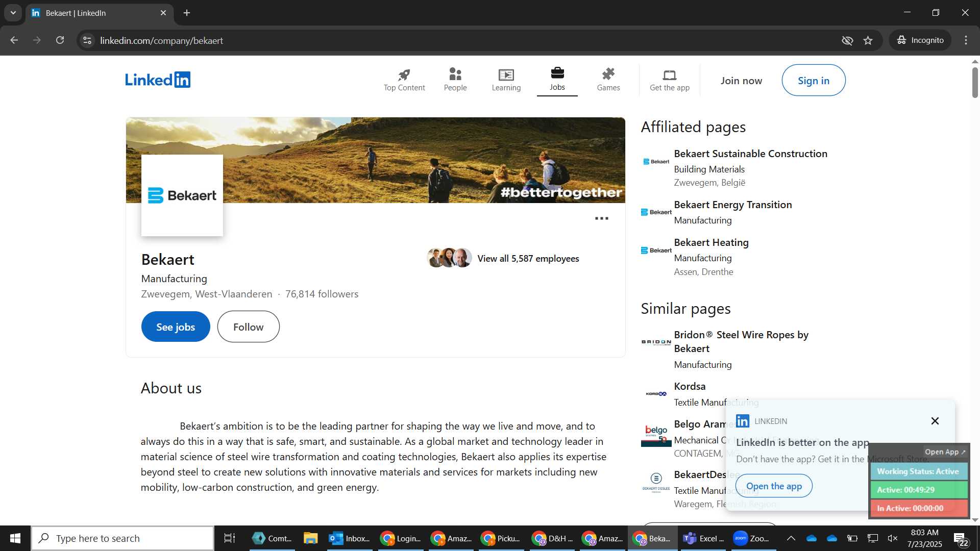Open Task View on taskbar
Viewport: 980px width, 551px height.
click(230, 538)
